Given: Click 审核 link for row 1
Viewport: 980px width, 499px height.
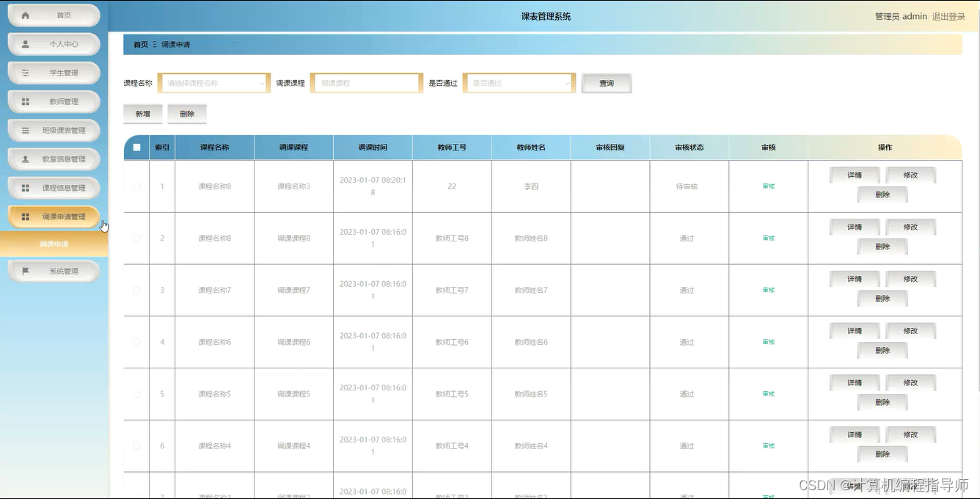Looking at the screenshot, I should 768,186.
